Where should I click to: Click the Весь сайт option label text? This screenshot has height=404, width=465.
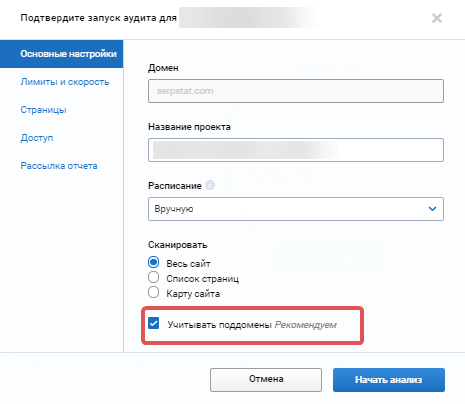188,264
